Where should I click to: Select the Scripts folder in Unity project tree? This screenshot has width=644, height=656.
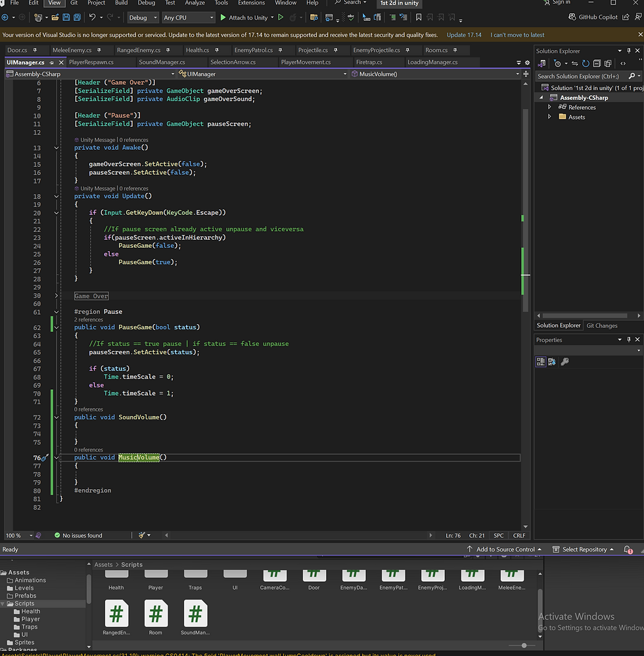pos(24,603)
